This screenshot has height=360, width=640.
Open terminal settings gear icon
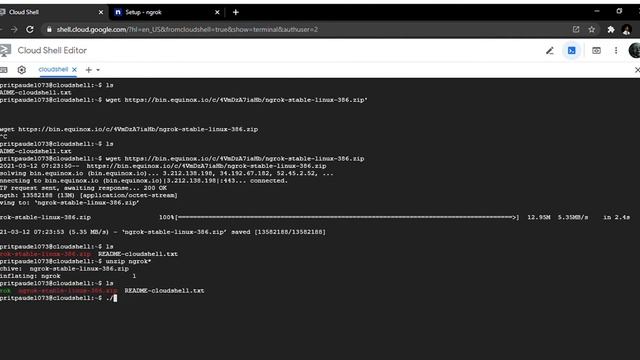tap(22, 70)
